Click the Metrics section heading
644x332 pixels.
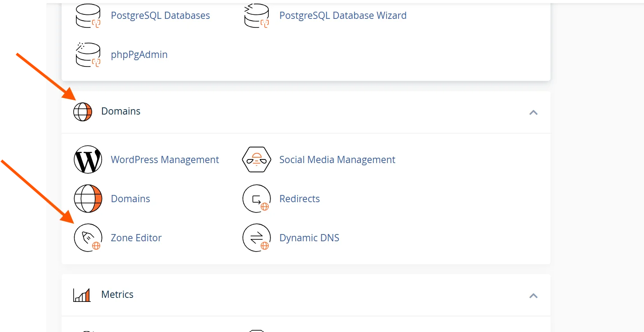coord(117,294)
